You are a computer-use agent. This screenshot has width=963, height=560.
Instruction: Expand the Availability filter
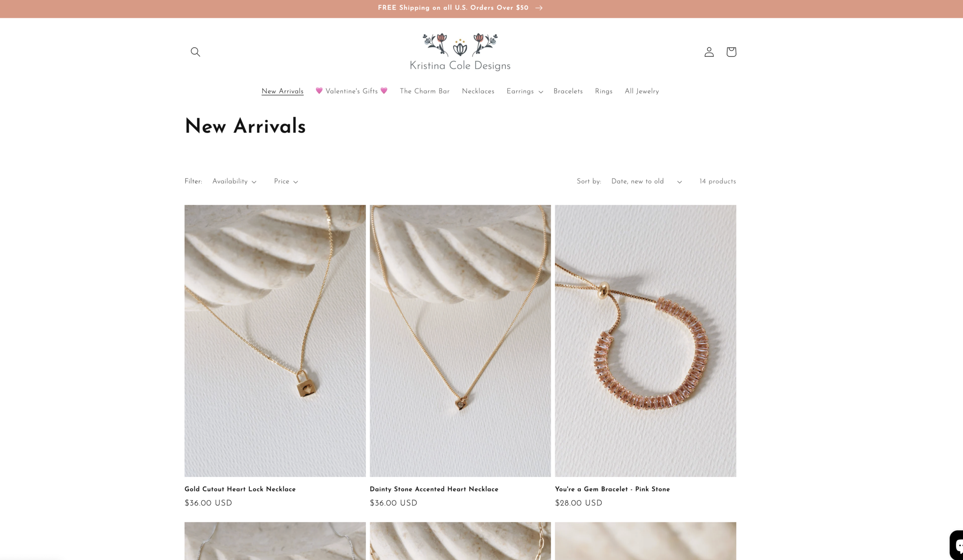pos(234,181)
